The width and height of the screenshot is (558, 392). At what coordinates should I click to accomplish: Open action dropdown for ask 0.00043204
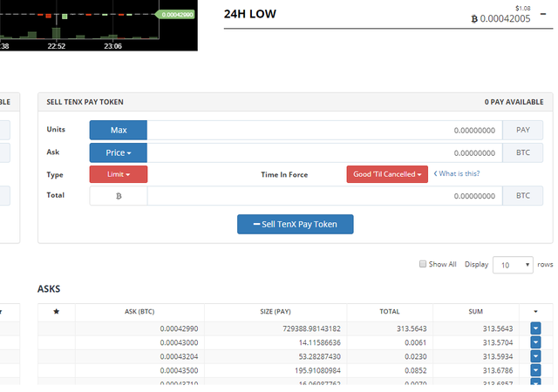[x=535, y=356]
